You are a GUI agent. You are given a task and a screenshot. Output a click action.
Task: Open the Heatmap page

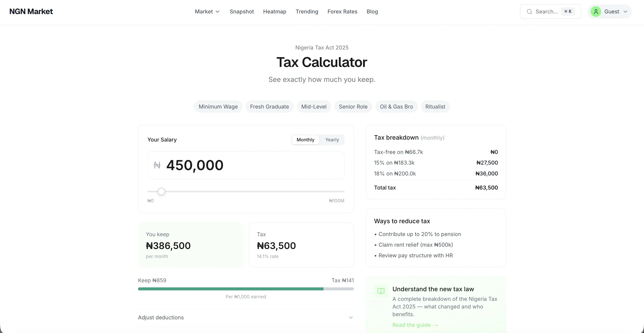275,12
